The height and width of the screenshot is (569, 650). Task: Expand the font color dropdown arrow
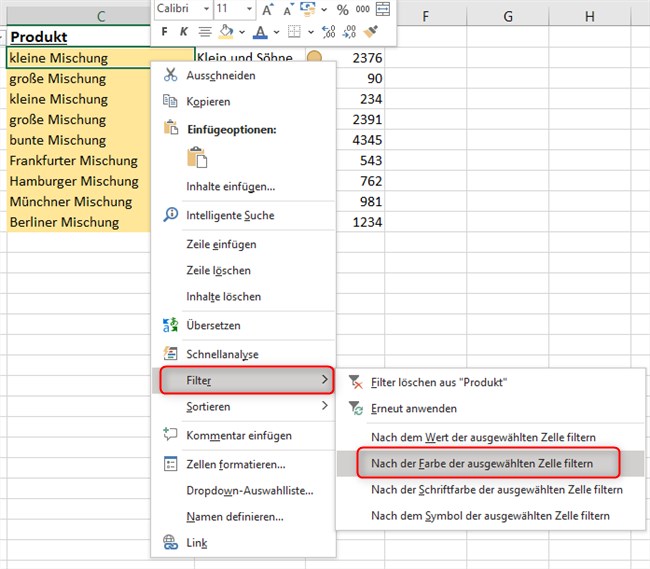(276, 32)
